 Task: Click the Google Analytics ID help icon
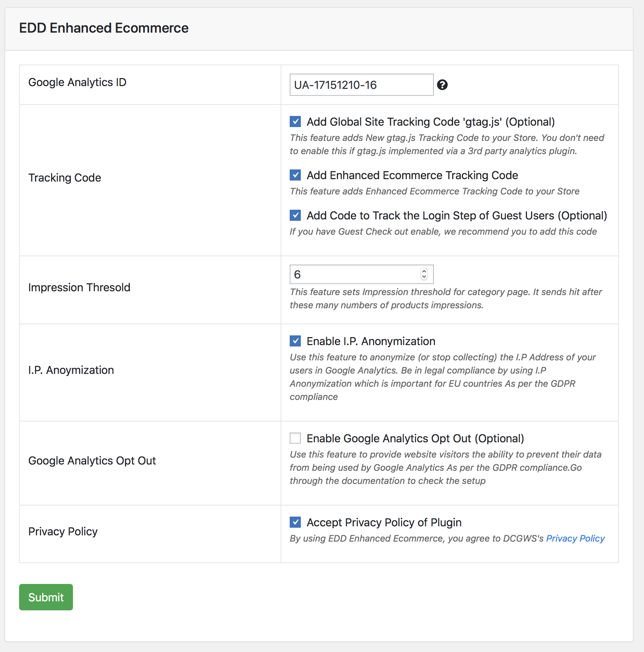coord(442,85)
